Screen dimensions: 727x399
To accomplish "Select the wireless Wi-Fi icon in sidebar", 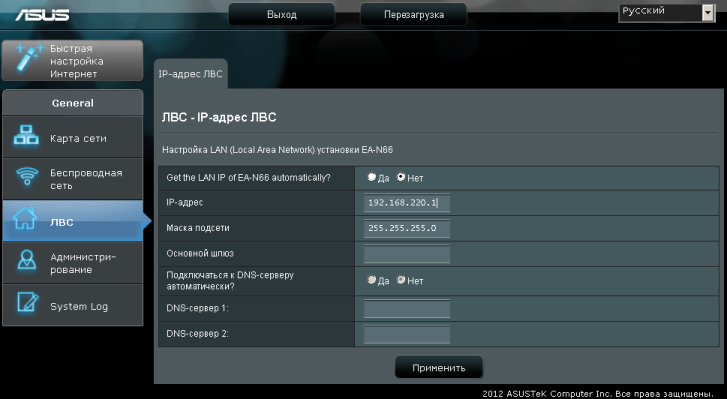I will tap(26, 176).
